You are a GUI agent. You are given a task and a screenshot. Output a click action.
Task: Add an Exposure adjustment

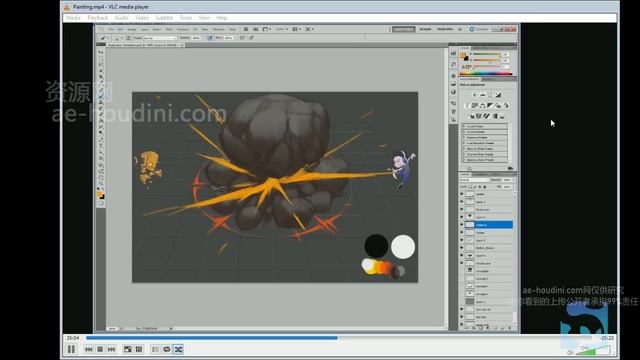[x=498, y=94]
